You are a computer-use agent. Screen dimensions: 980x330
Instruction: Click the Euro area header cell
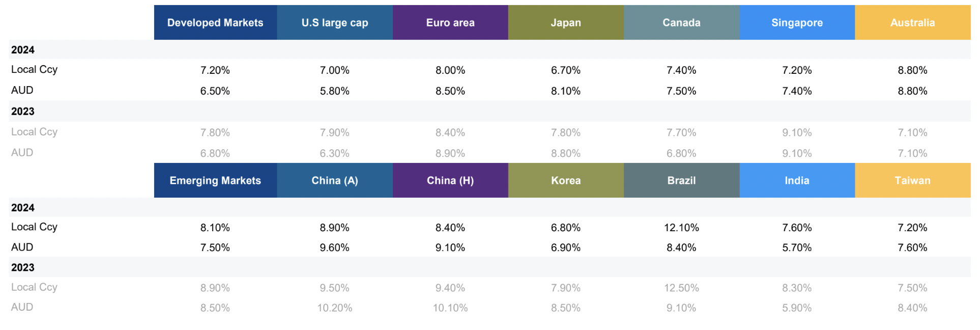point(450,23)
